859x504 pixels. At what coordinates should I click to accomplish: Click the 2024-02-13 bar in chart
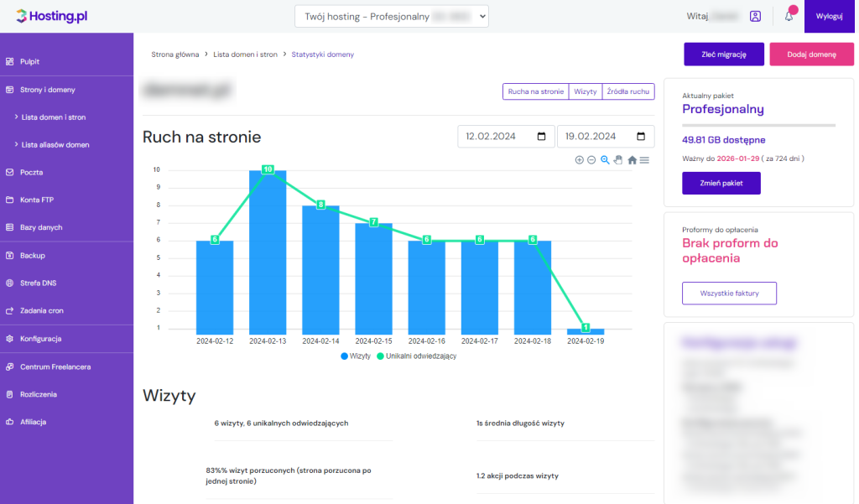coord(268,252)
